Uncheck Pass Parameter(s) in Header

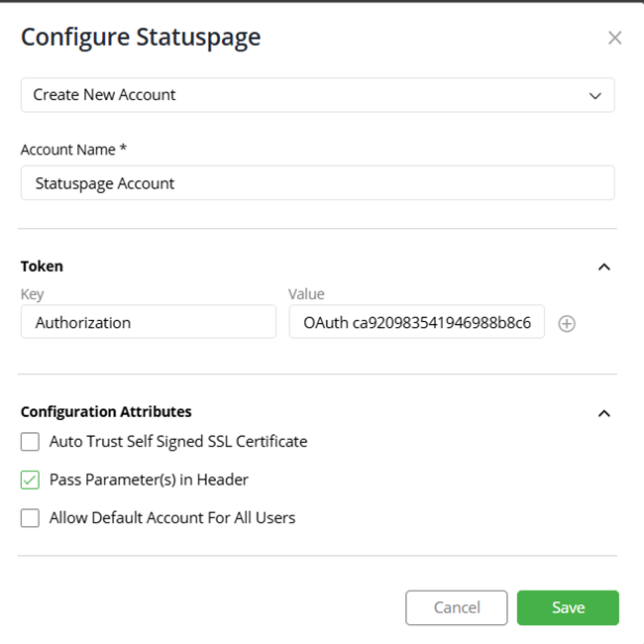[x=30, y=480]
